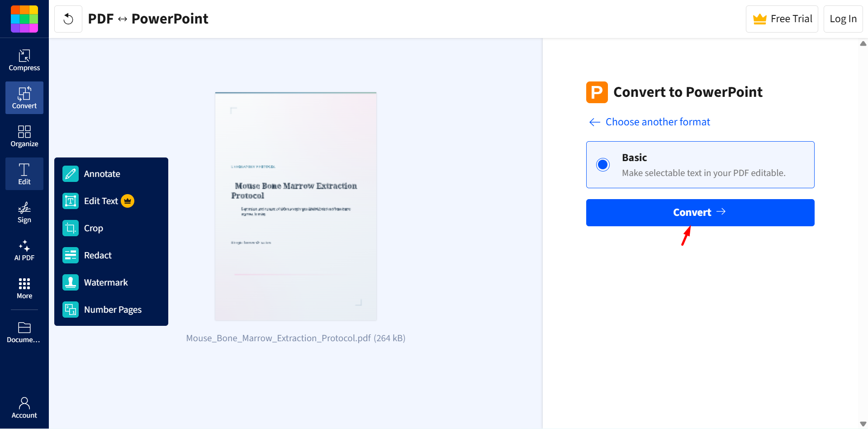Click the PDF page preview thumbnail

tap(296, 206)
